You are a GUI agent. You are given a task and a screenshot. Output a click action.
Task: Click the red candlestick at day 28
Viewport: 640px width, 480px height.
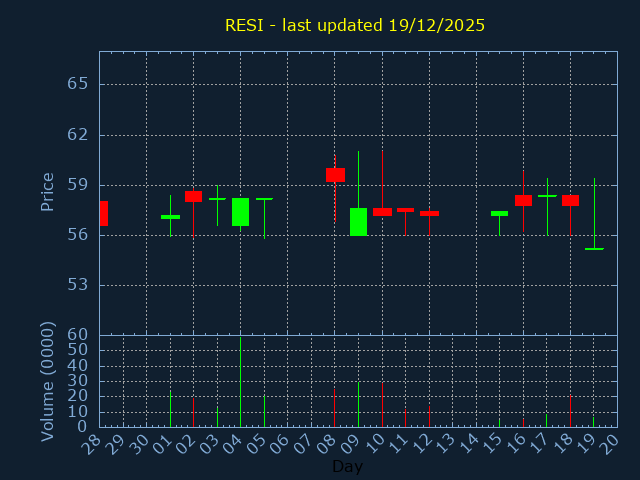(x=103, y=213)
